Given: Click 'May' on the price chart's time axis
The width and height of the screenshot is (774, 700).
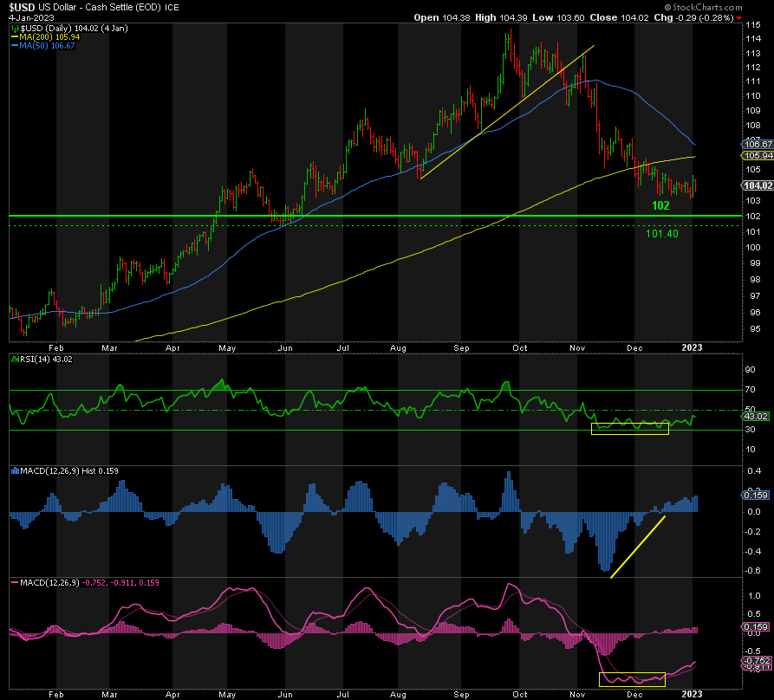Looking at the screenshot, I should 227,347.
